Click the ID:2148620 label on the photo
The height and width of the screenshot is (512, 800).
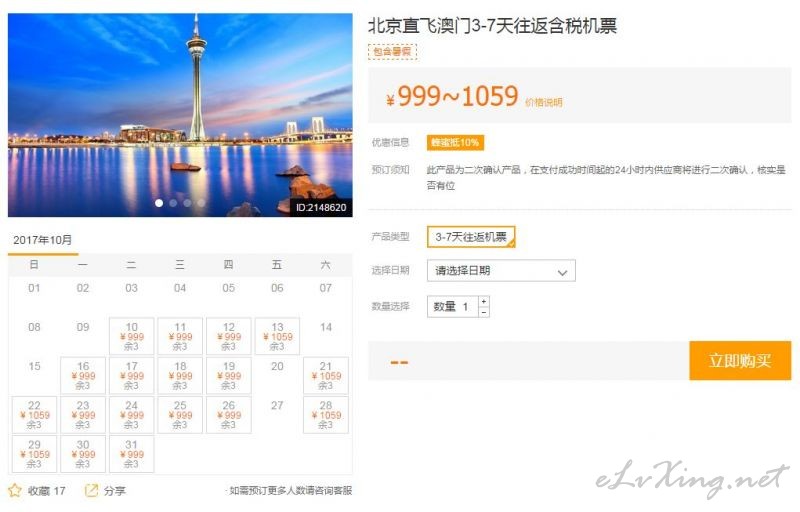pos(321,208)
